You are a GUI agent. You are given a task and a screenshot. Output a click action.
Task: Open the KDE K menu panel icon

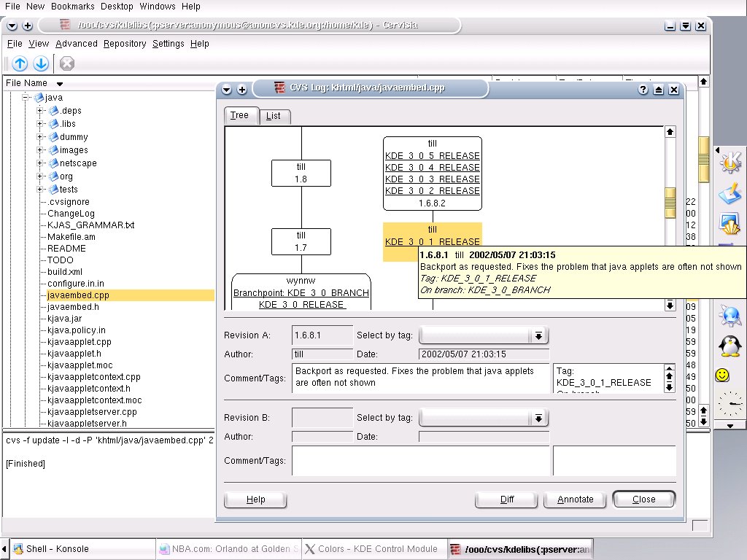730,162
